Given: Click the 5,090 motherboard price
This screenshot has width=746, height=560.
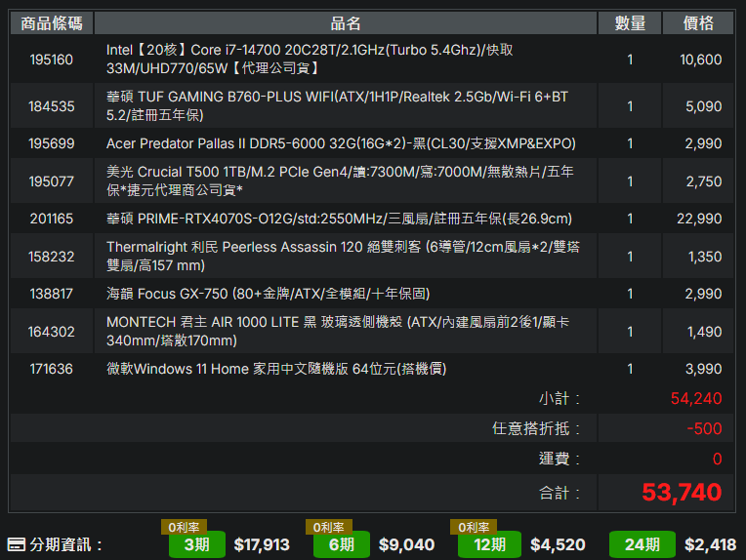Looking at the screenshot, I should [x=704, y=106].
